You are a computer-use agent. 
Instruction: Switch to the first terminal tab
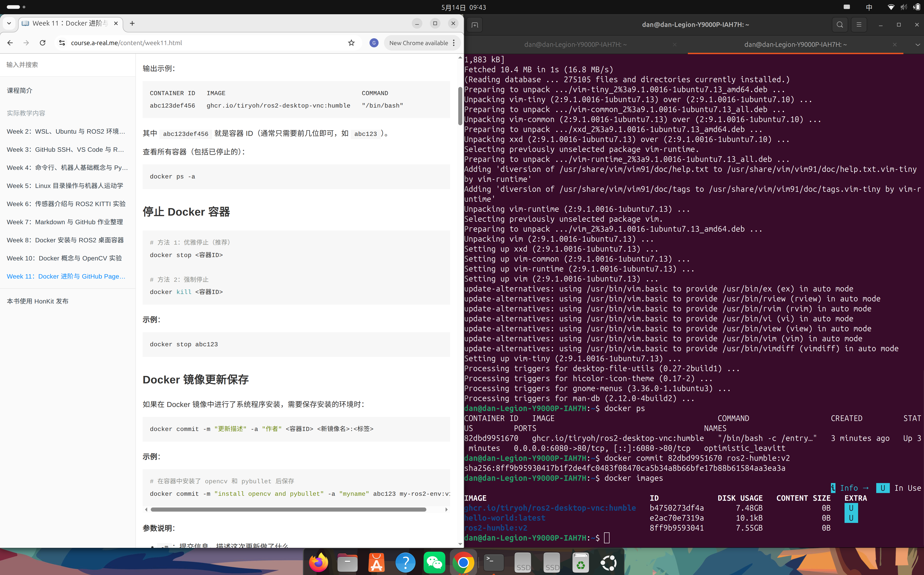tap(576, 44)
